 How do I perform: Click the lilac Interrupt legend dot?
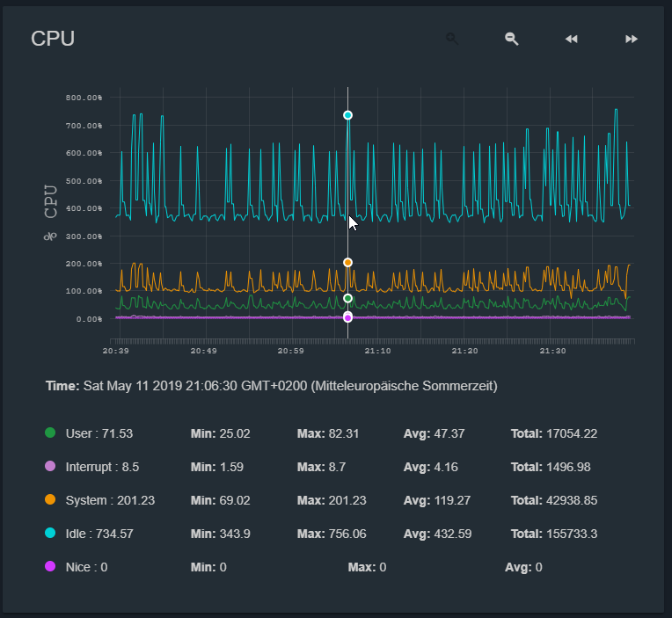(50, 467)
